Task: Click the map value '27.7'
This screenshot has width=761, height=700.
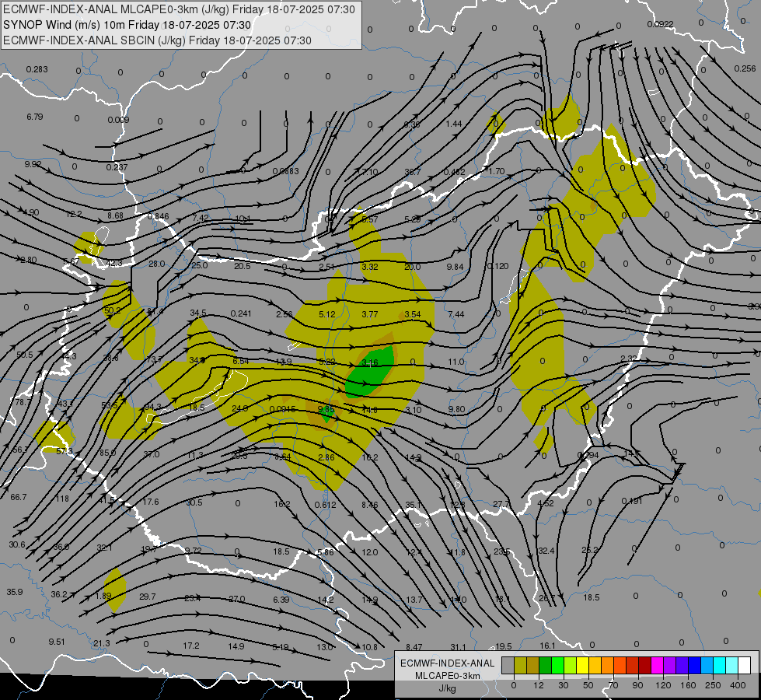Action: tap(501, 505)
